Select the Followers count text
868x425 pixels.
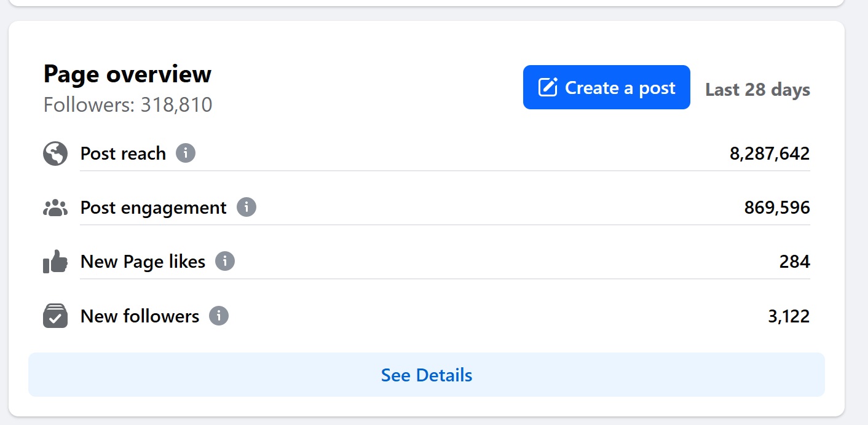[127, 104]
